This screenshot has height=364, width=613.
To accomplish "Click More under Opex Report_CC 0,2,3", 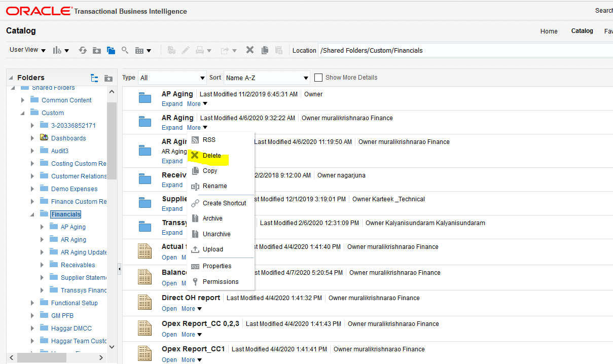I will (192, 335).
